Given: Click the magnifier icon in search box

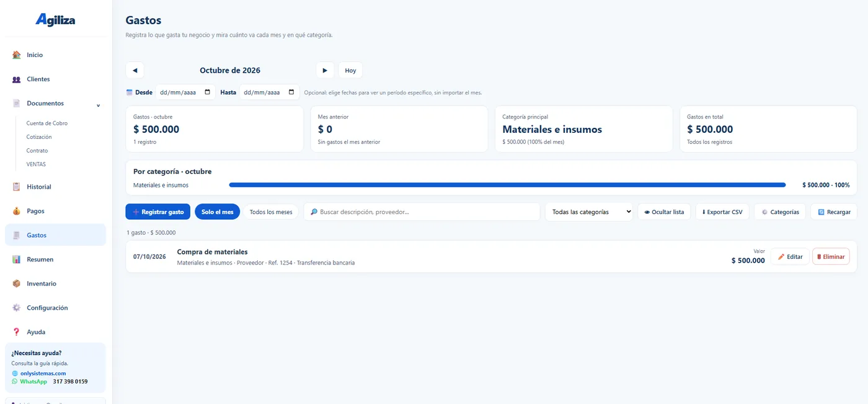Looking at the screenshot, I should pos(314,212).
